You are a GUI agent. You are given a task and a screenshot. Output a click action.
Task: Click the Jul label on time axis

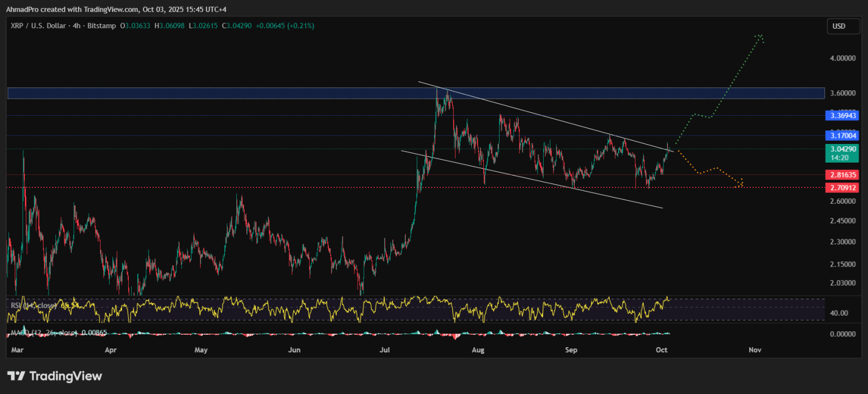click(x=385, y=350)
